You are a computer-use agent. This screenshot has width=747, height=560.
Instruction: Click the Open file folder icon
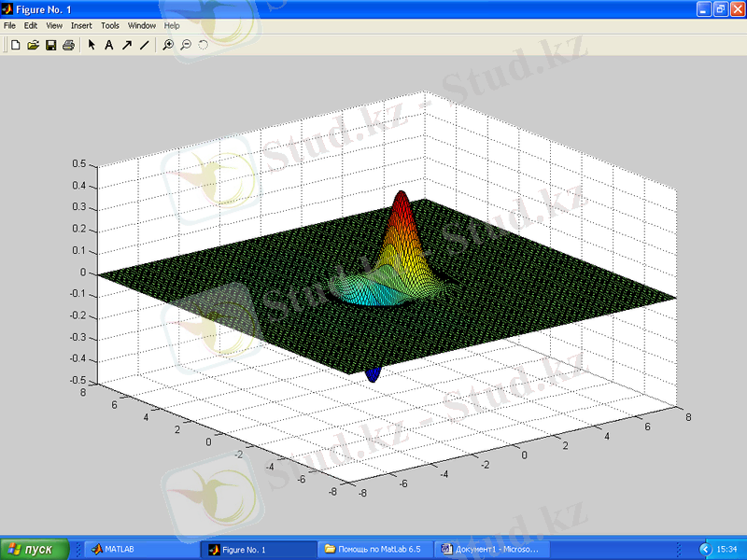tap(33, 44)
